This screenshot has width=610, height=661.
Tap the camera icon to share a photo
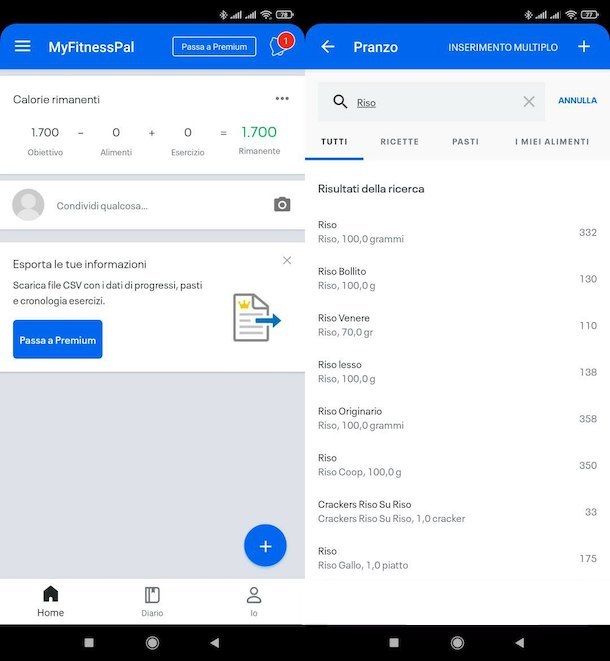tap(282, 204)
